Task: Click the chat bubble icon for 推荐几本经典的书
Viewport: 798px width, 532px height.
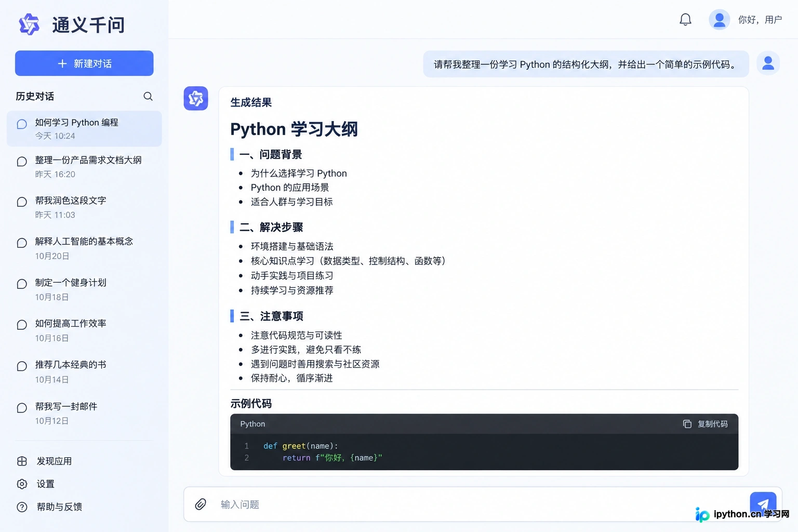Action: [22, 366]
